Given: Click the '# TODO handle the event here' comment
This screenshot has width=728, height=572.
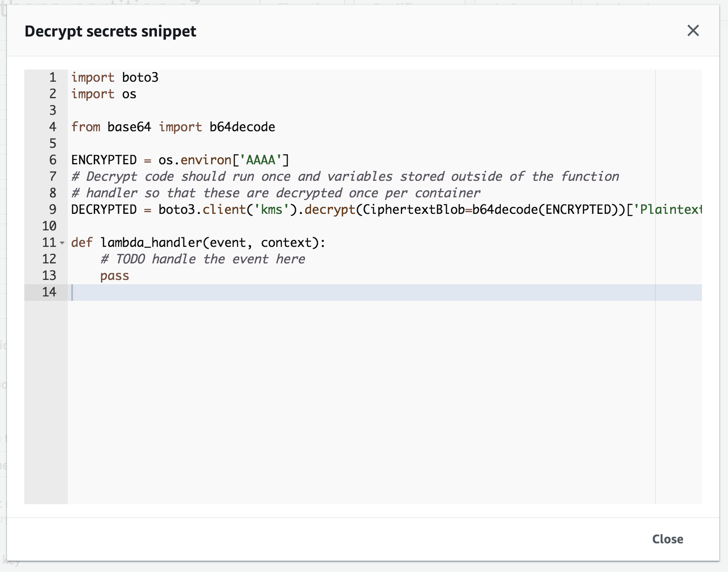Looking at the screenshot, I should (203, 259).
